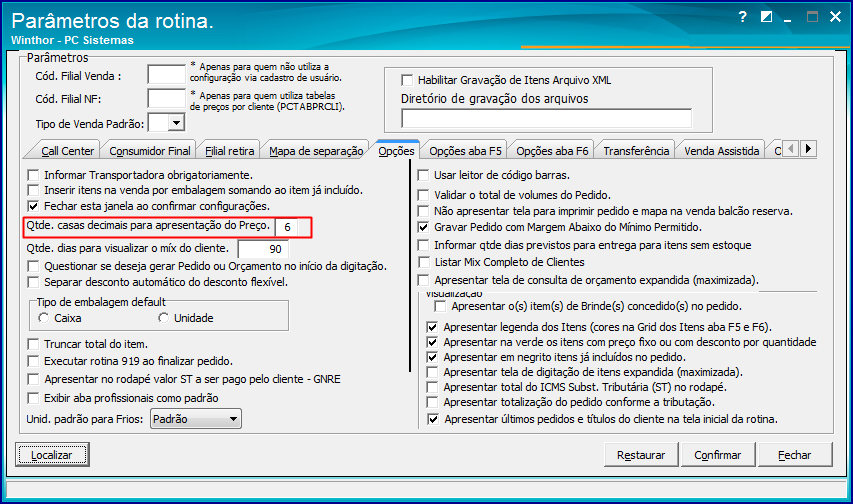Uncheck Fechar esta janela ao confirmar configurações

34,206
